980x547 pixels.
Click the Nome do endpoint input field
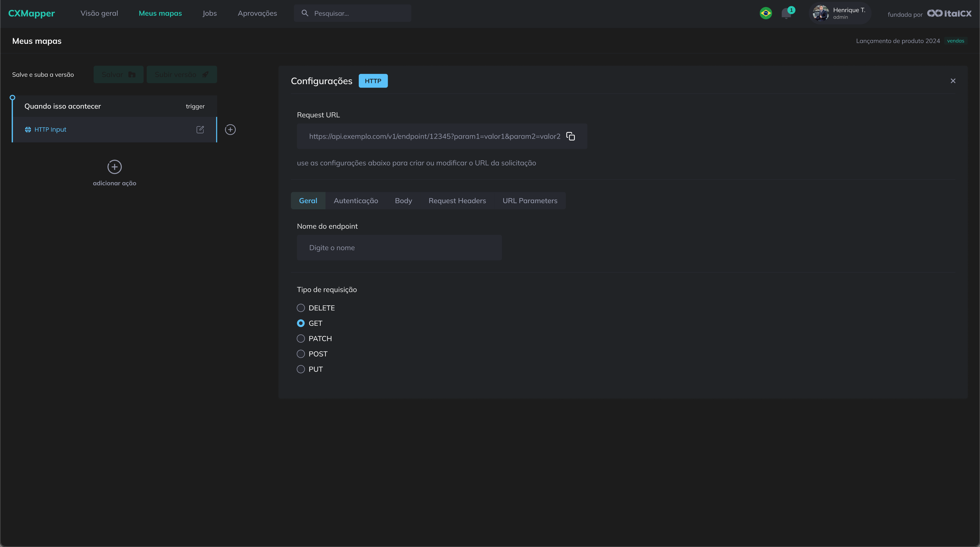(x=399, y=248)
